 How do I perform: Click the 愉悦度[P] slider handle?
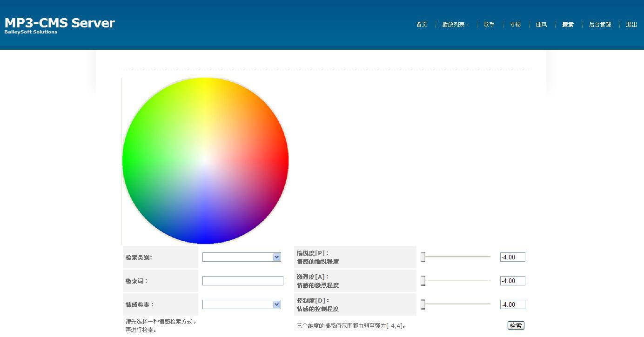(423, 257)
